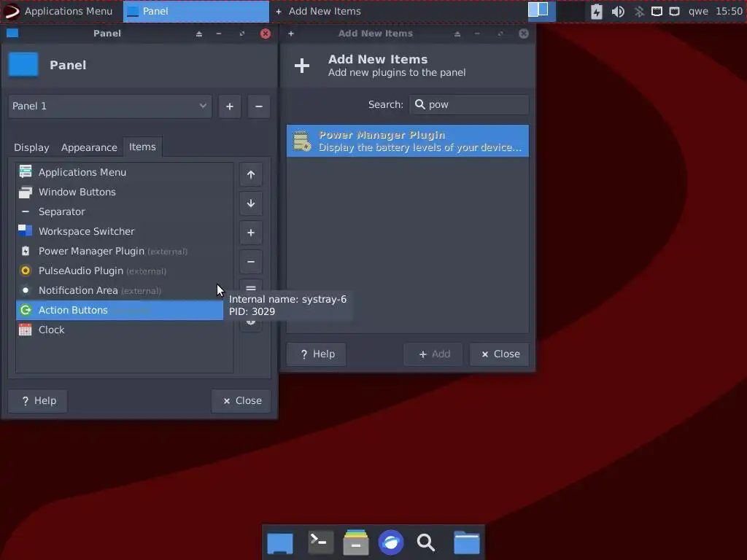The height and width of the screenshot is (560, 747).
Task: Open the Panel 1 selection dropdown
Action: [x=110, y=106]
